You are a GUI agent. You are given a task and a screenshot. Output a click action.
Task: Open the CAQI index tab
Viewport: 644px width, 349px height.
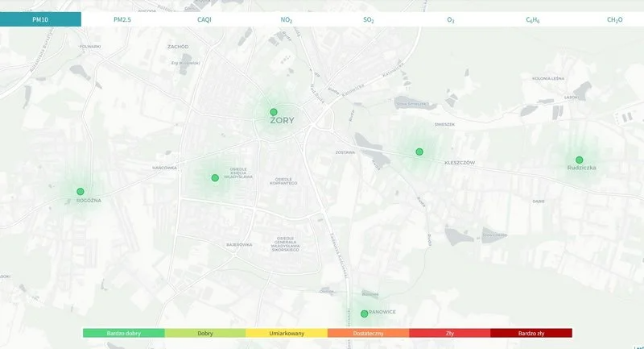[x=204, y=19]
